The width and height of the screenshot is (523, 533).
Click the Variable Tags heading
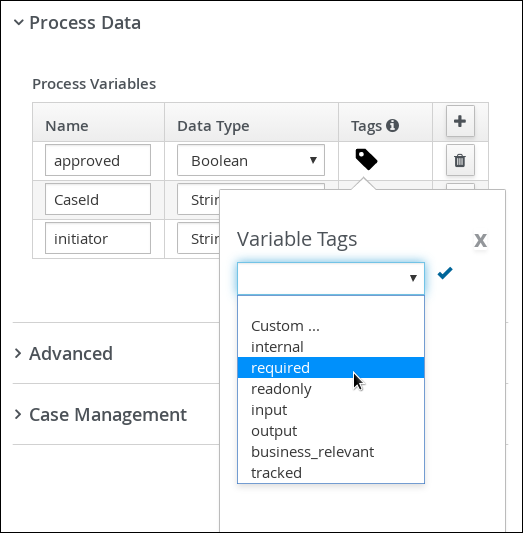pos(297,239)
